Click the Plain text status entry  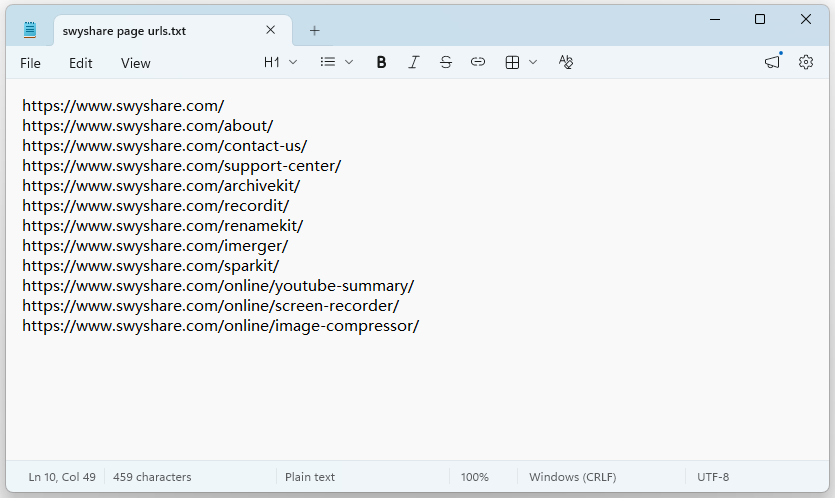(310, 477)
